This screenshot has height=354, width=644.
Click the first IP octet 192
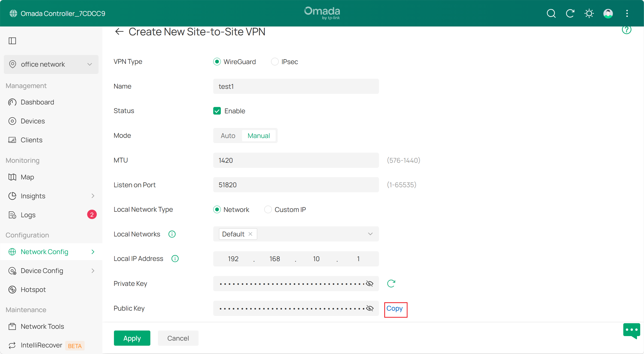(x=233, y=259)
